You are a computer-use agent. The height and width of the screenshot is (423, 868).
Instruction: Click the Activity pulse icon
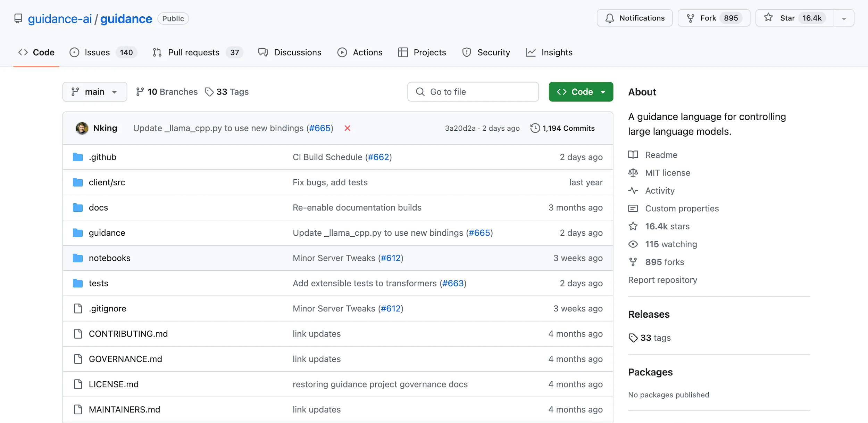(633, 190)
